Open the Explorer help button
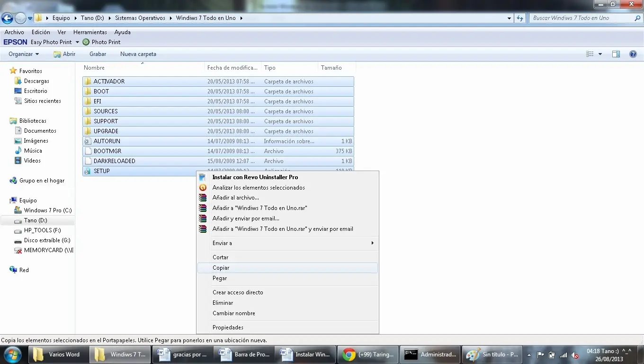The image size is (644, 364). [x=633, y=54]
